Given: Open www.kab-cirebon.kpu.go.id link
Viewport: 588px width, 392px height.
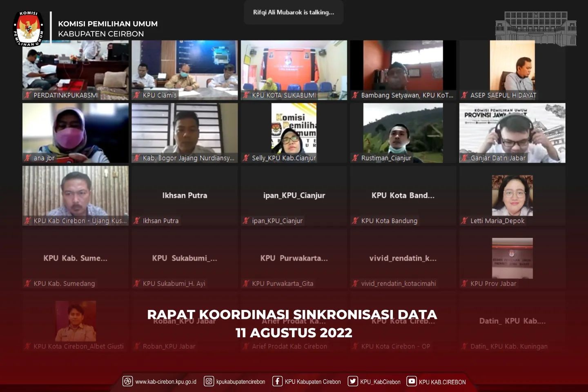Looking at the screenshot, I should 165,382.
